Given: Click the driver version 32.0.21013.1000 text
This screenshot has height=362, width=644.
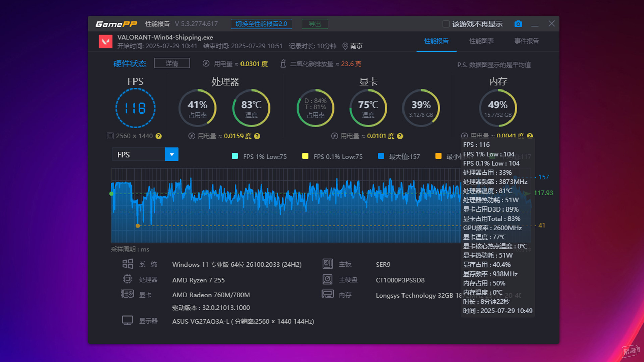Looking at the screenshot, I should click(211, 308).
